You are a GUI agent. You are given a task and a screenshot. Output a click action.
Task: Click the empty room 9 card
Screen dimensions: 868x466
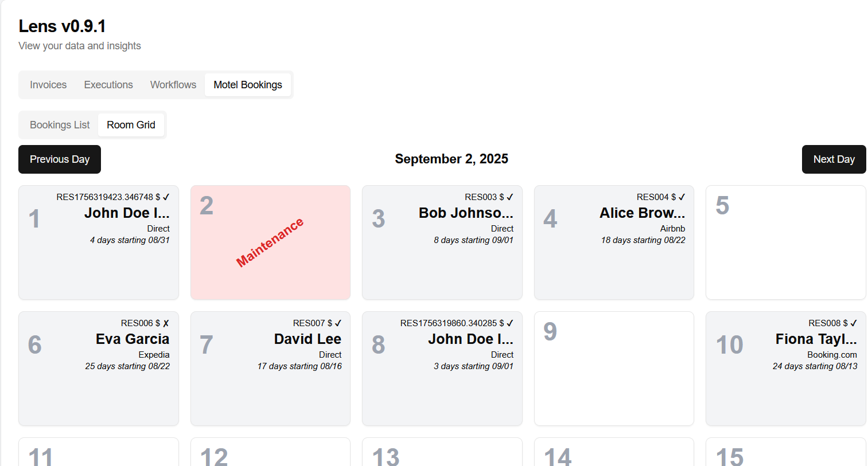614,369
